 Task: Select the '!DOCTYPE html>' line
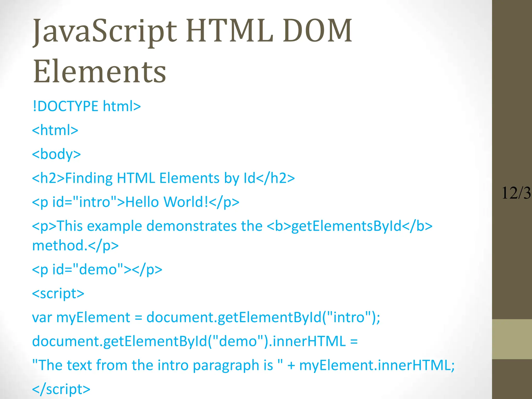tap(87, 106)
